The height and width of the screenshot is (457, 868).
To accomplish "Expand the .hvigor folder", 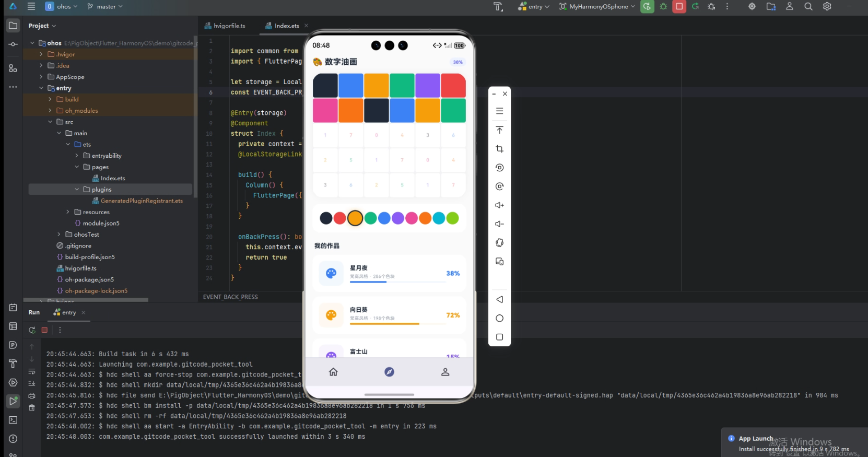I will coord(41,54).
